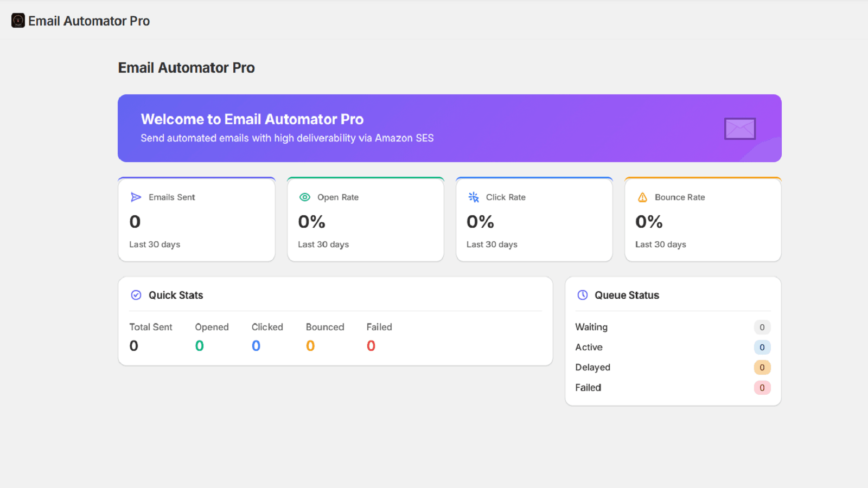This screenshot has width=868, height=488.
Task: Click Welcome to Email Automator Pro title
Action: pos(252,119)
